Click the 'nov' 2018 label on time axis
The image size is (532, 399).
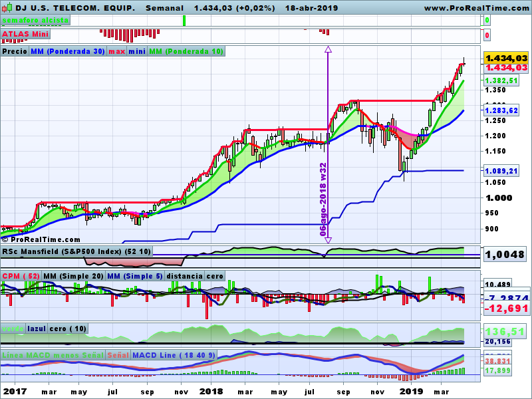(377, 392)
